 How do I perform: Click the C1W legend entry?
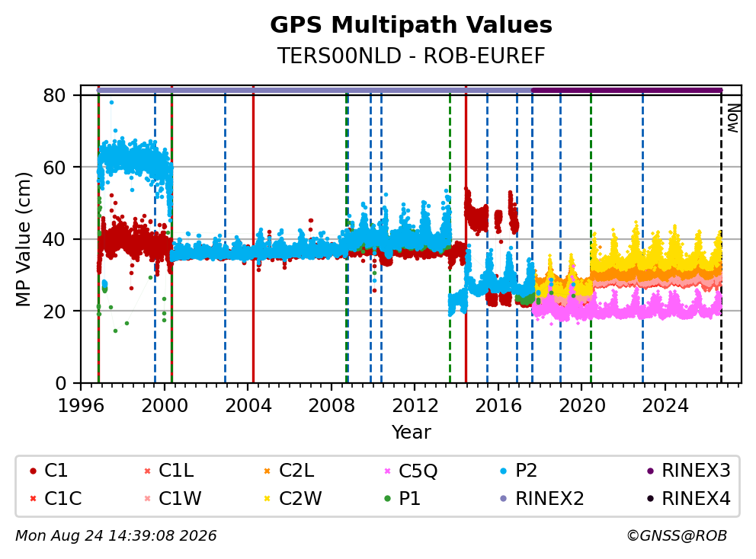point(172,498)
